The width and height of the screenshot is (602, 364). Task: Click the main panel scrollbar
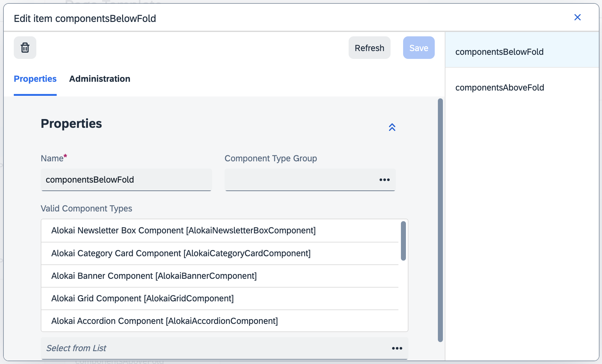pyautogui.click(x=441, y=219)
